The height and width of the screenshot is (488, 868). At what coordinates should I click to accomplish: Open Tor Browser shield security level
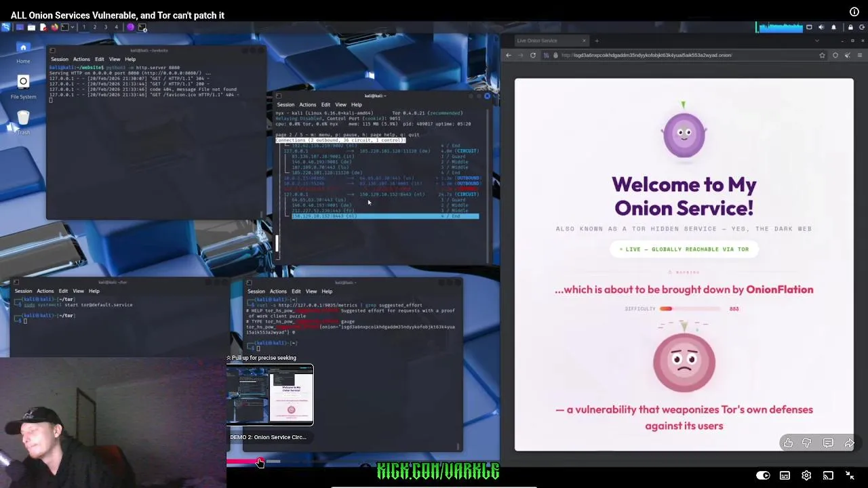(x=835, y=55)
